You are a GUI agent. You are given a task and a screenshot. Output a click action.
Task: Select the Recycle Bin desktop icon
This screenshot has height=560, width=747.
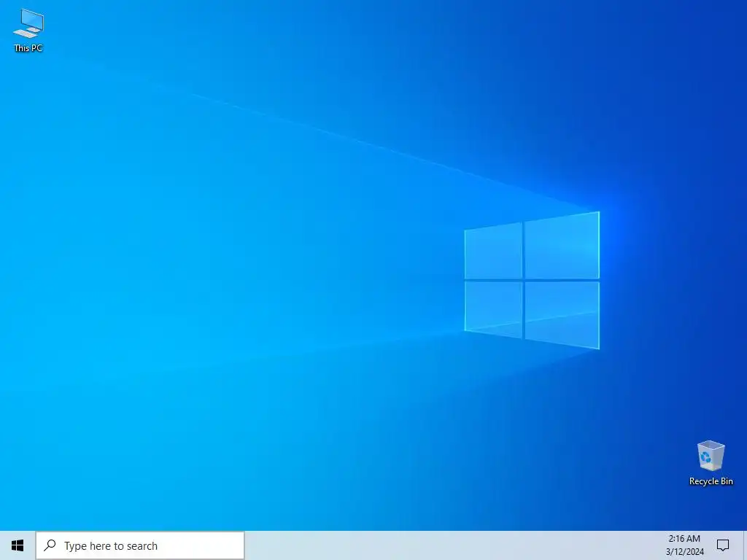coord(711,462)
